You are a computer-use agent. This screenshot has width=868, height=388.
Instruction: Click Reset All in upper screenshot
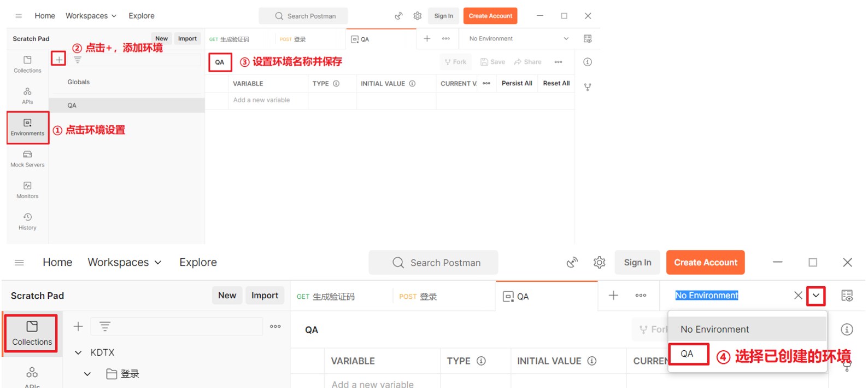point(556,83)
